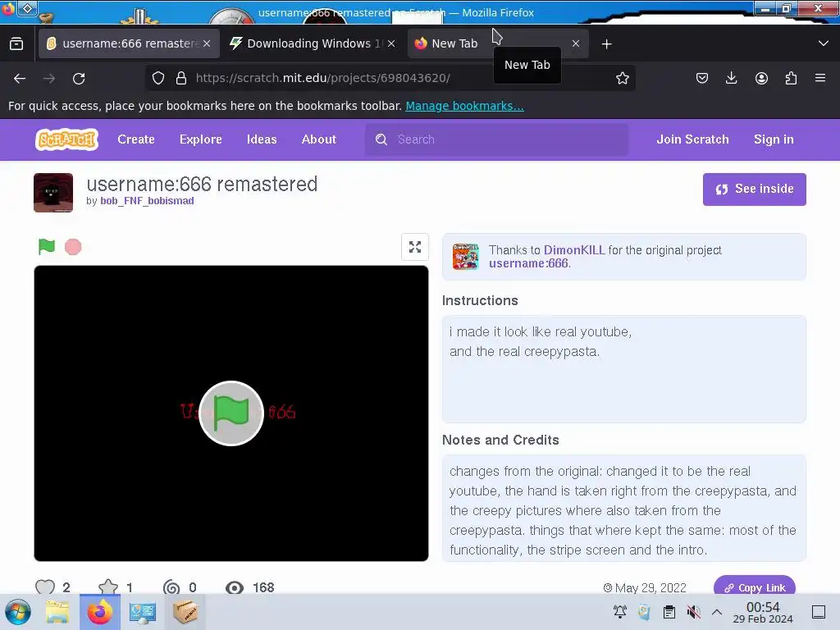Open the notification bell tray icon
840x630 pixels.
620,612
